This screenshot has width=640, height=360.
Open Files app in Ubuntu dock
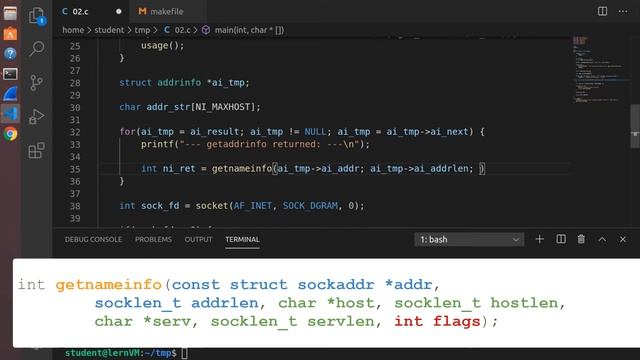(10, 13)
